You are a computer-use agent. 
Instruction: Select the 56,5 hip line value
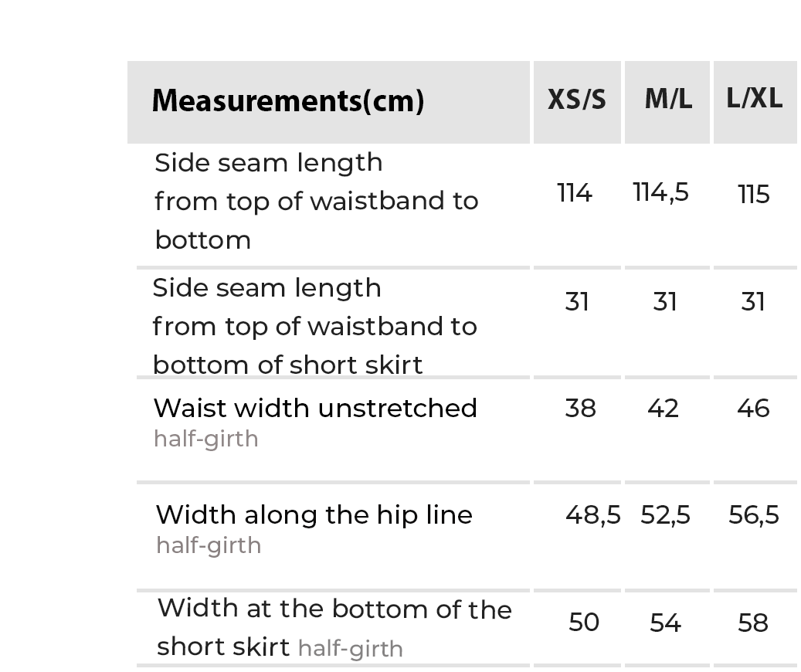[x=754, y=514]
